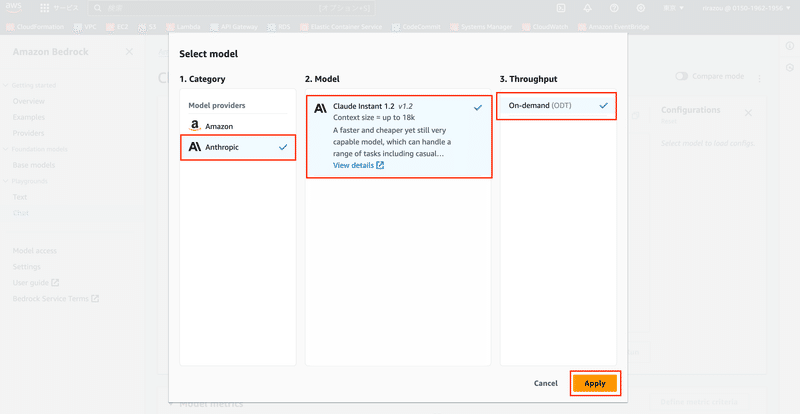Click the CloudShell icon in top bar
This screenshot has height=414, width=800.
(562, 8)
